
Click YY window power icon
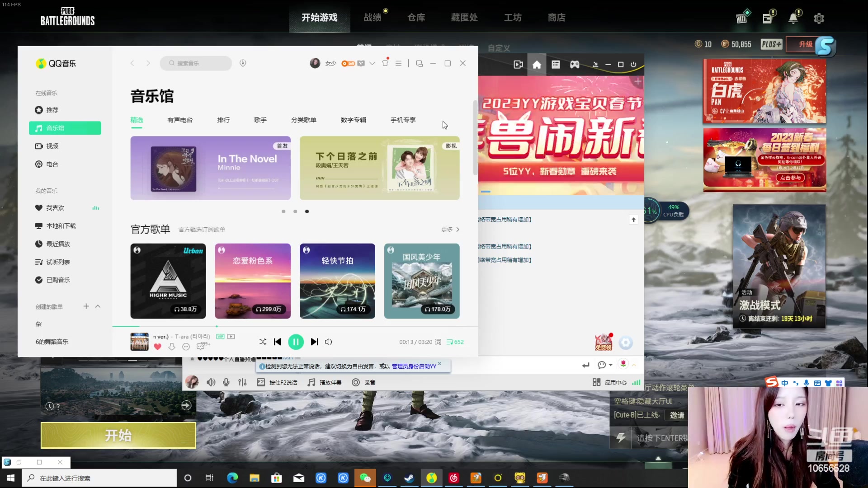point(633,65)
